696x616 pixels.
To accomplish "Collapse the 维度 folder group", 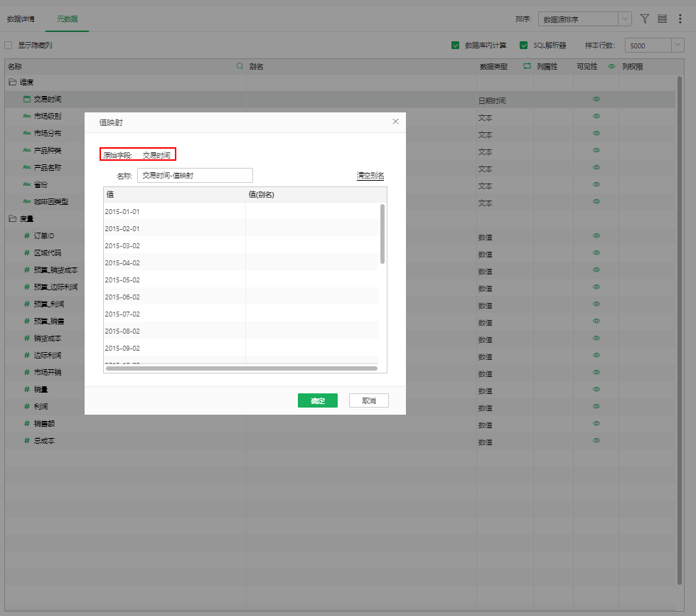I will click(12, 83).
